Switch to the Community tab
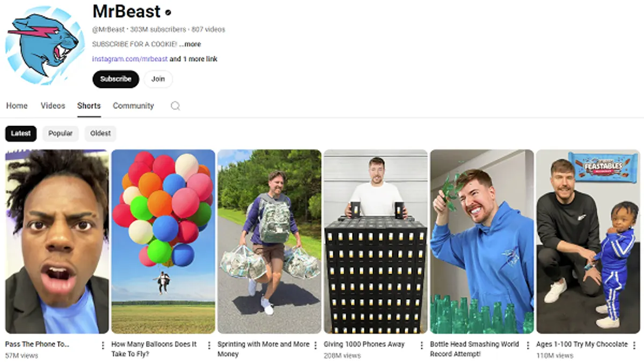Image resolution: width=644 pixels, height=362 pixels. (133, 106)
